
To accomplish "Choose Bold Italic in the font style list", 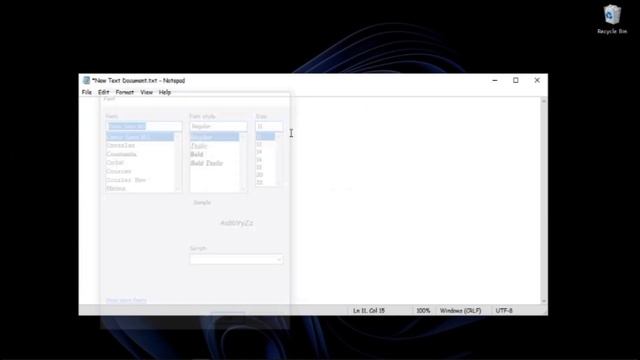I will (207, 163).
